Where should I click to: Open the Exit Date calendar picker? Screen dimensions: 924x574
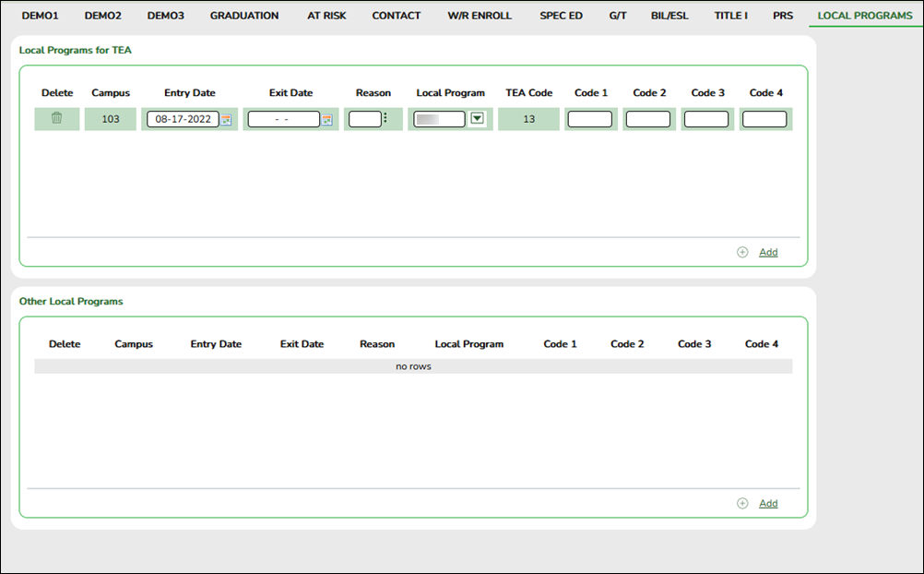[326, 119]
